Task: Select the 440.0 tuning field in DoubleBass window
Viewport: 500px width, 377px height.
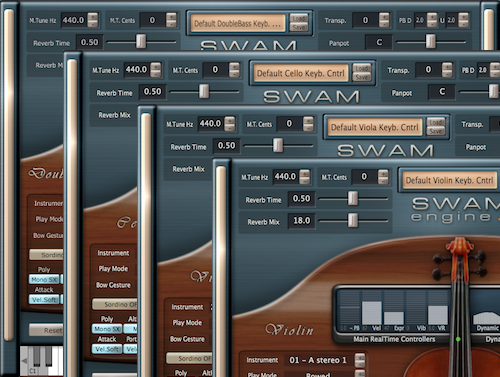Action: (73, 20)
